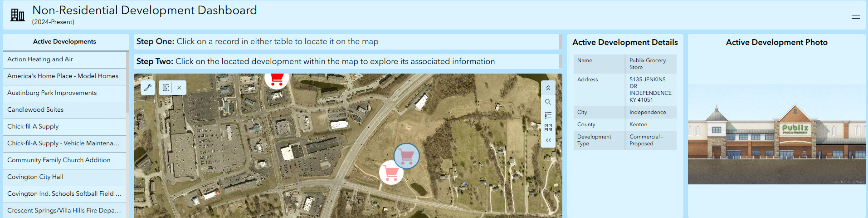This screenshot has height=218, width=868.
Task: Activate the rectangle select tool on map
Action: click(166, 88)
